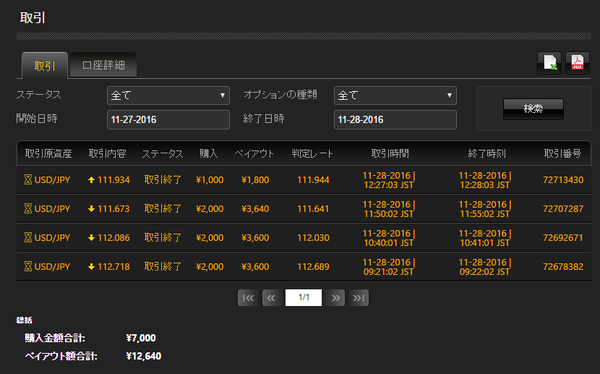Click the ¥1,800 payout cell

click(x=255, y=180)
